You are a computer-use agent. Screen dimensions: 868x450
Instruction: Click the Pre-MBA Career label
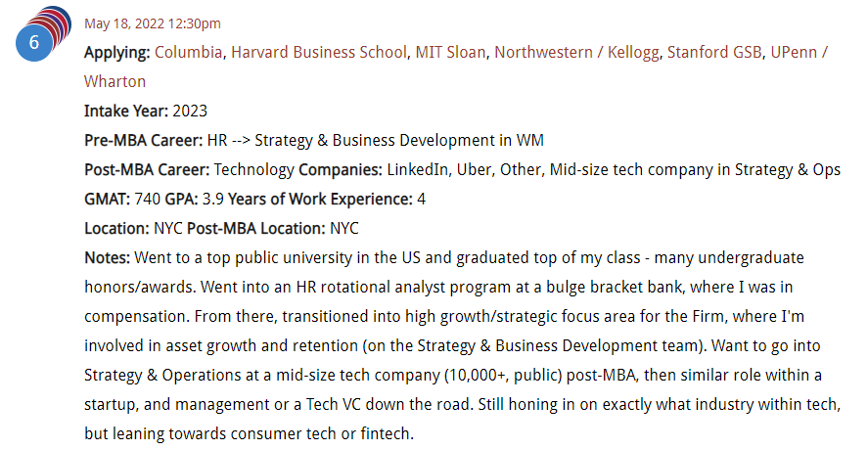click(x=144, y=140)
